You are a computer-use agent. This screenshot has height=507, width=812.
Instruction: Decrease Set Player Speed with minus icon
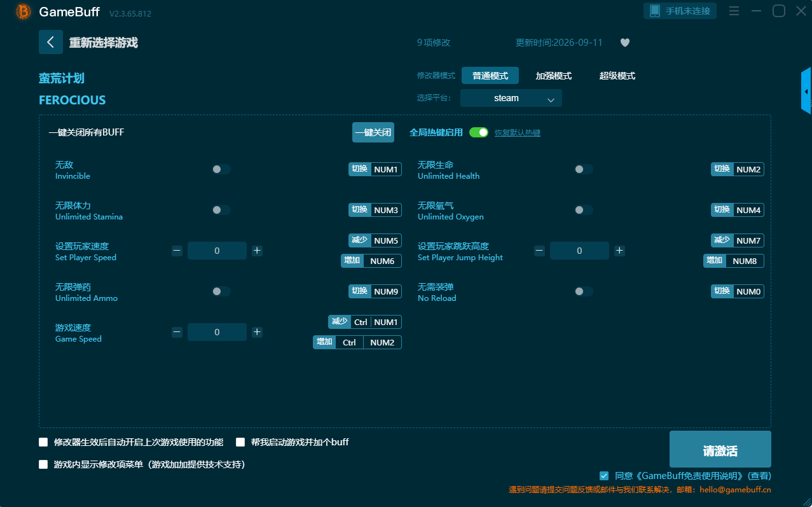point(177,251)
